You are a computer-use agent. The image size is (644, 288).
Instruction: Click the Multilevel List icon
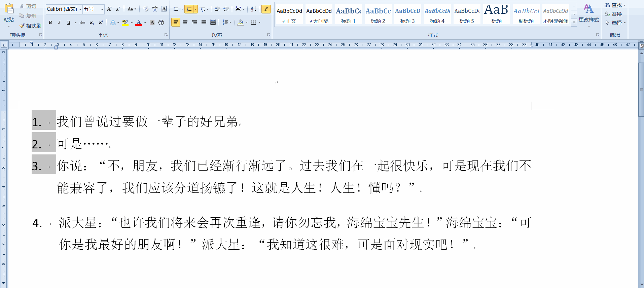203,9
